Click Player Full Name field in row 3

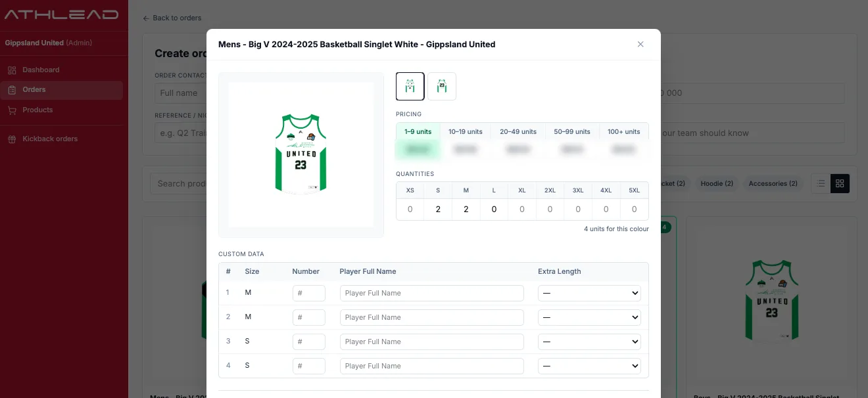(x=432, y=342)
